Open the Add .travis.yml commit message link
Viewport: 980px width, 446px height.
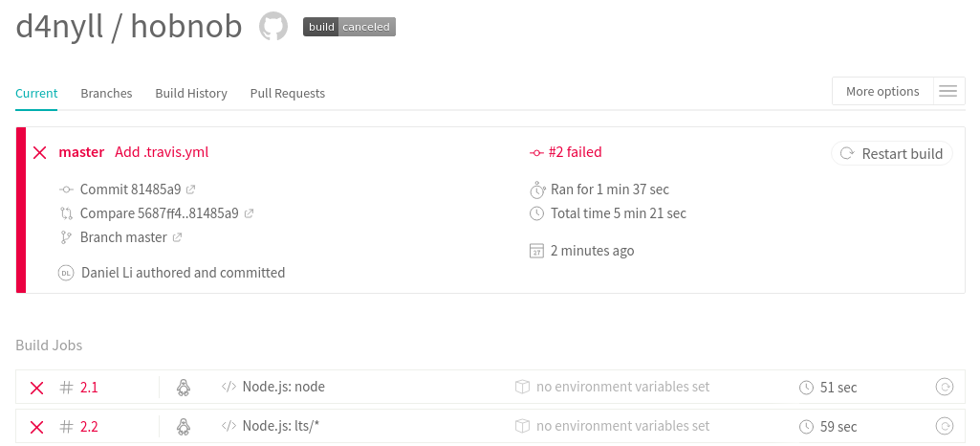(162, 152)
